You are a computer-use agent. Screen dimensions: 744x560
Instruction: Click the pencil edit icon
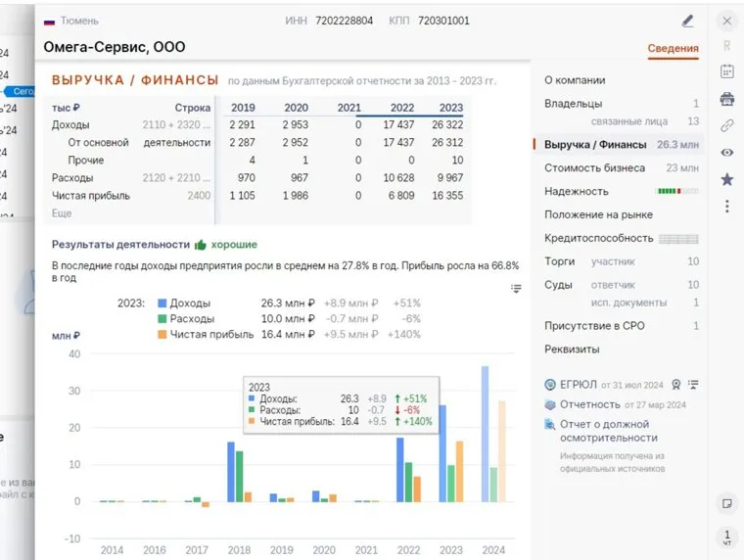tap(688, 21)
